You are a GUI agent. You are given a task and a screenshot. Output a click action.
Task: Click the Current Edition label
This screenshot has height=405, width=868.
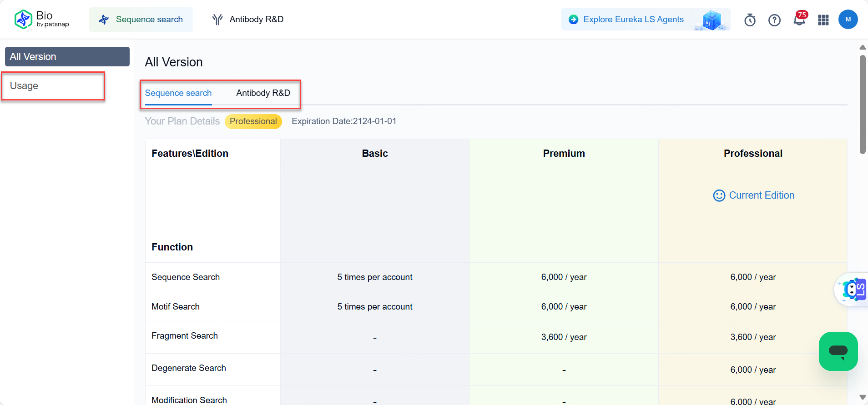click(x=761, y=195)
